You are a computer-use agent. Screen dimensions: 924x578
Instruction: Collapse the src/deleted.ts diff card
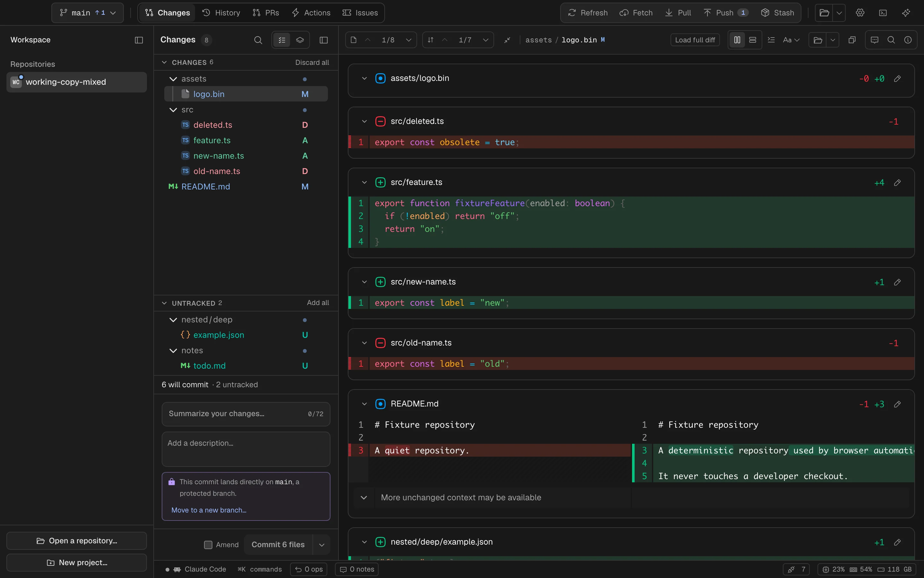click(x=364, y=121)
